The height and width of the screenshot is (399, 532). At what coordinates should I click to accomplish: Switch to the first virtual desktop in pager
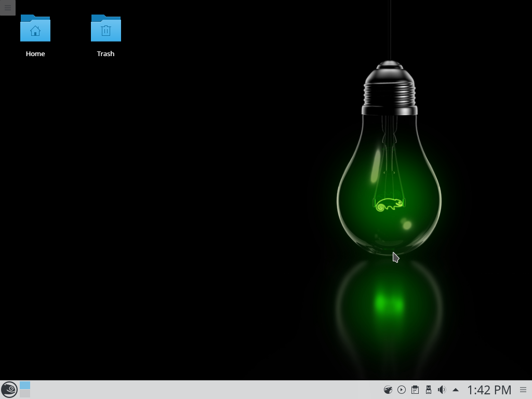pyautogui.click(x=25, y=385)
